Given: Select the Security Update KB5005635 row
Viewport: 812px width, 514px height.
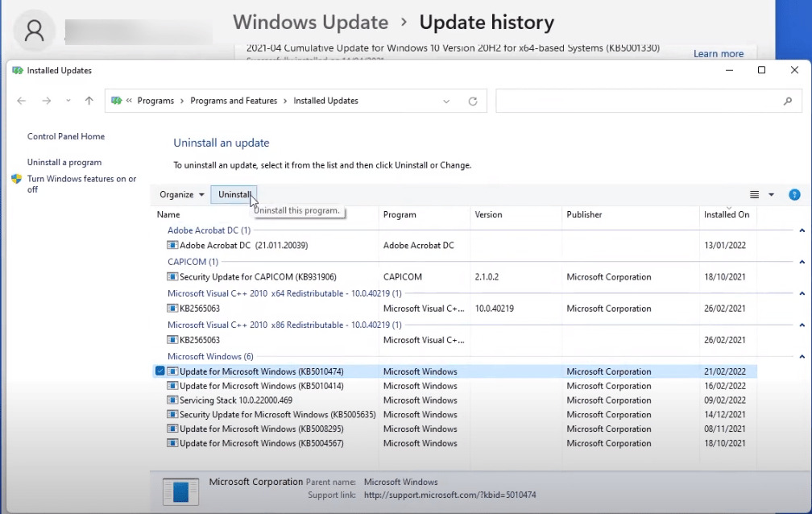Looking at the screenshot, I should coord(277,415).
